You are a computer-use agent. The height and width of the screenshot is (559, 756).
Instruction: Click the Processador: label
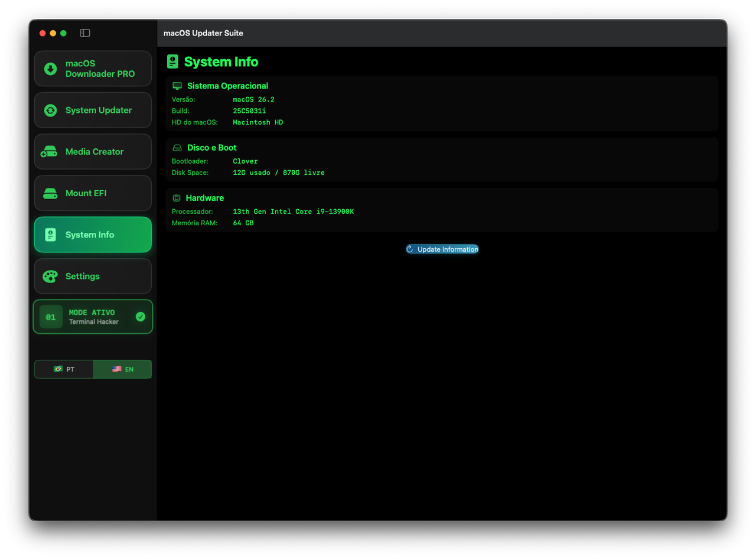(x=193, y=212)
